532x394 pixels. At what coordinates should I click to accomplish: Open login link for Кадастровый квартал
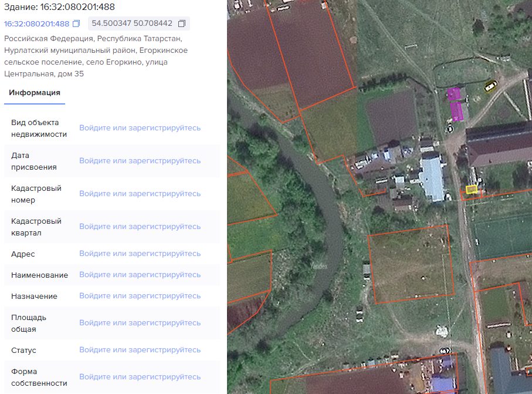[x=140, y=227]
